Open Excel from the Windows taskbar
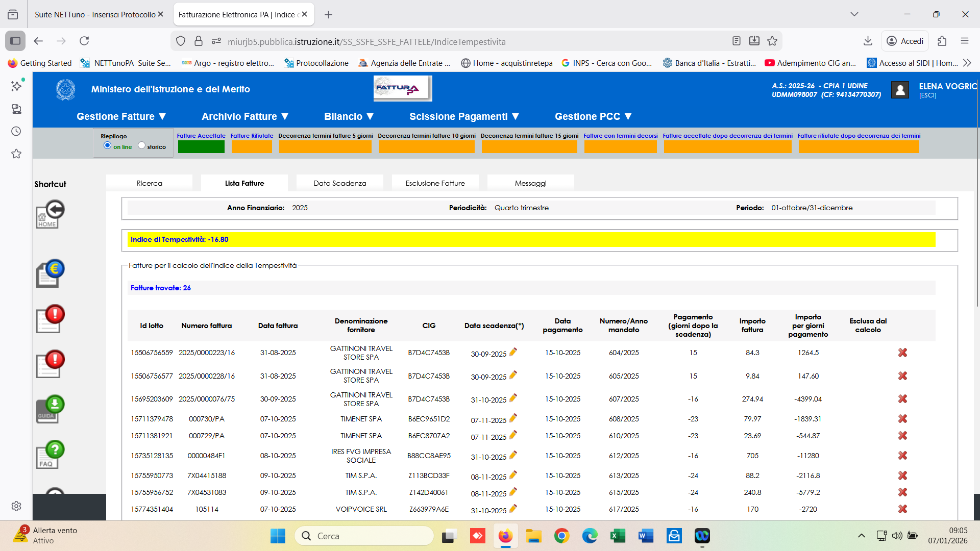 (x=618, y=536)
